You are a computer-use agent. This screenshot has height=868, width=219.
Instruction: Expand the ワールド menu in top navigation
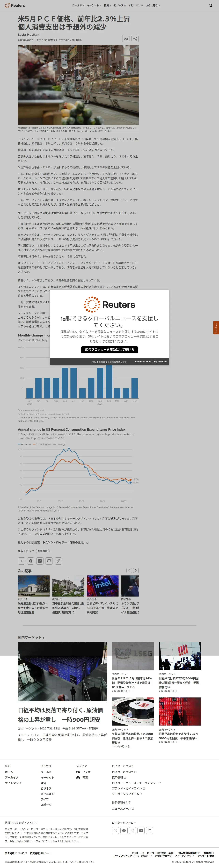pyautogui.click(x=78, y=5)
